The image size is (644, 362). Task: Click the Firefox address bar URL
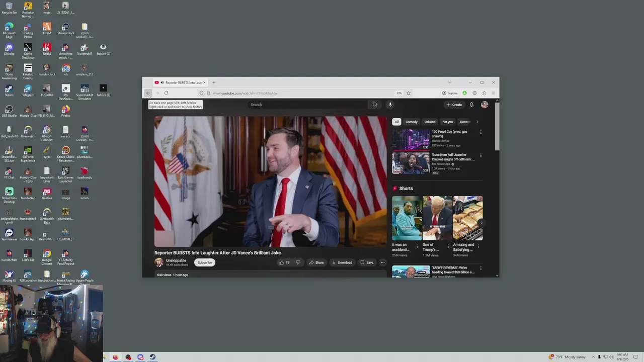245,93
